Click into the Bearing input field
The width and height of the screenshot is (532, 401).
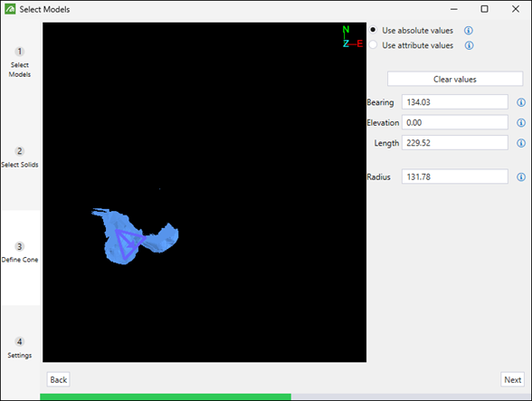point(455,102)
